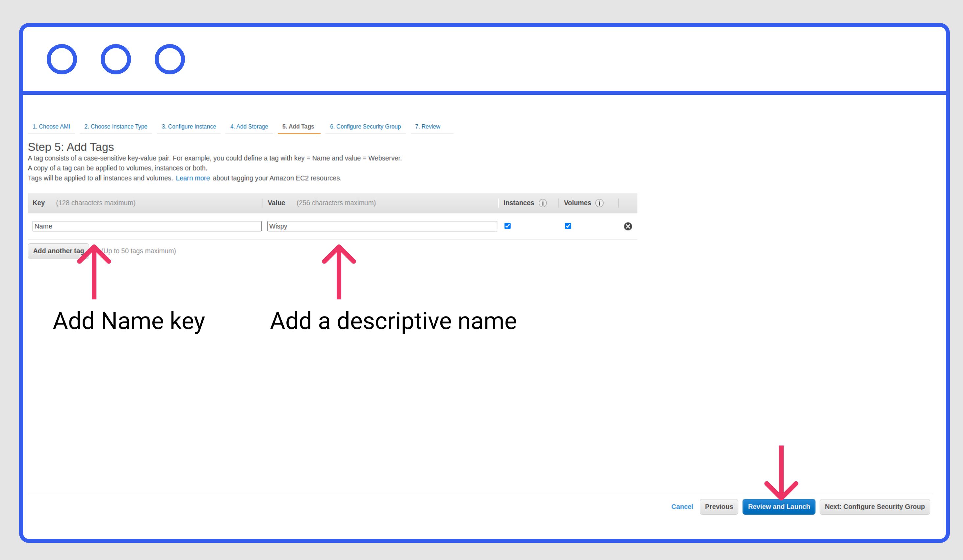Focus the Key field containing Name
This screenshot has height=560, width=963.
tap(147, 226)
